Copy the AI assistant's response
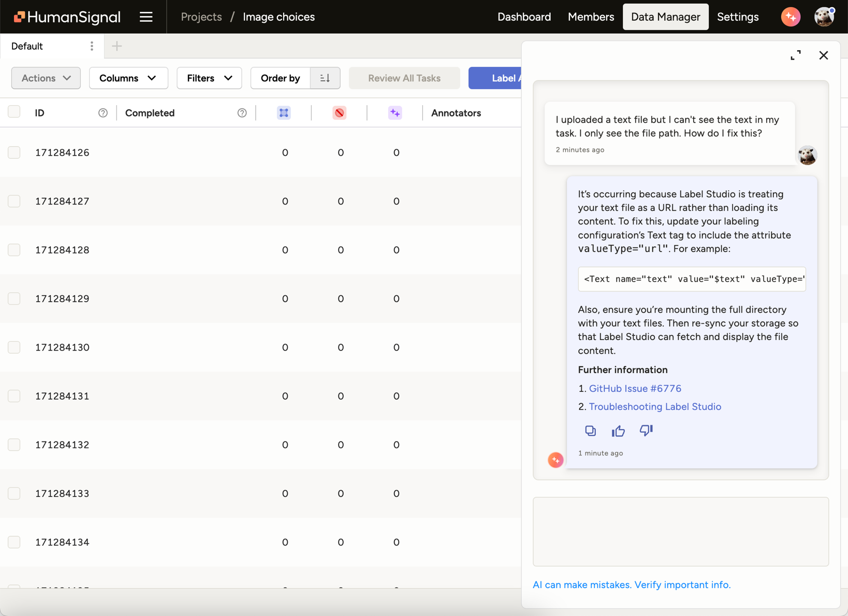The image size is (848, 616). click(590, 431)
